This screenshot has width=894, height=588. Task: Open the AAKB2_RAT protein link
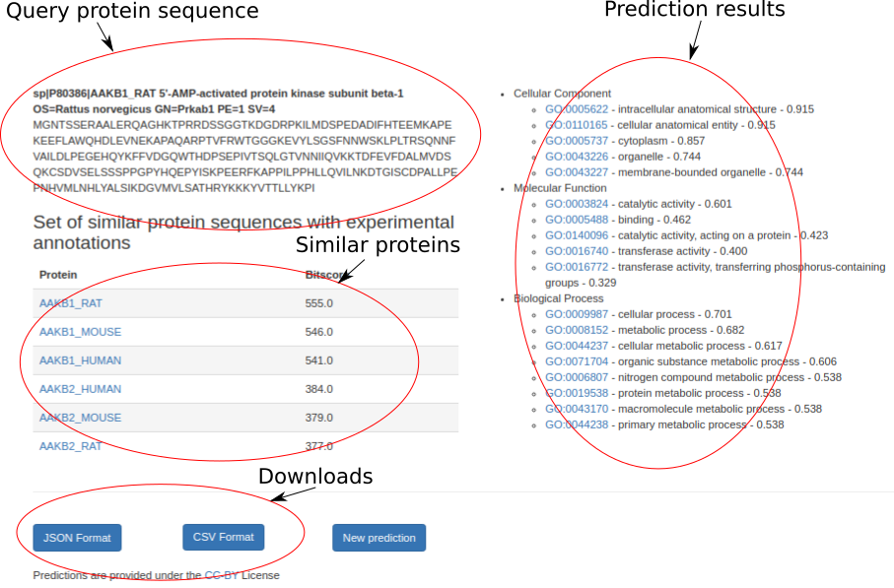click(70, 446)
